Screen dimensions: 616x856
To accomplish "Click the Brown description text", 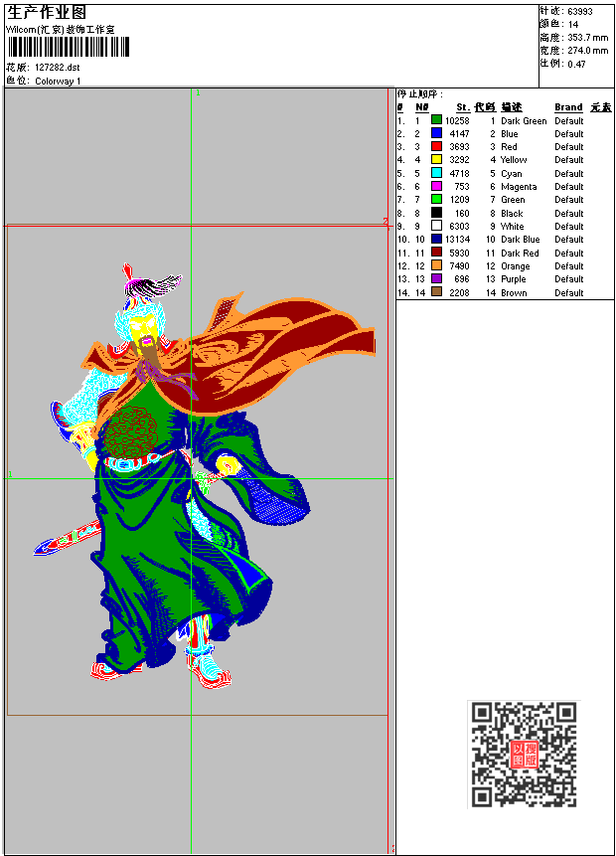I will [x=514, y=293].
